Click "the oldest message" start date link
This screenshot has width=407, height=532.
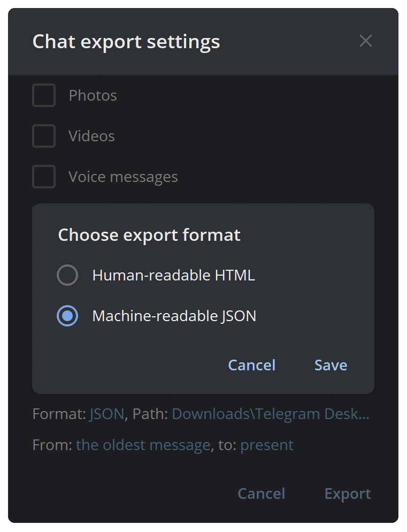[143, 445]
